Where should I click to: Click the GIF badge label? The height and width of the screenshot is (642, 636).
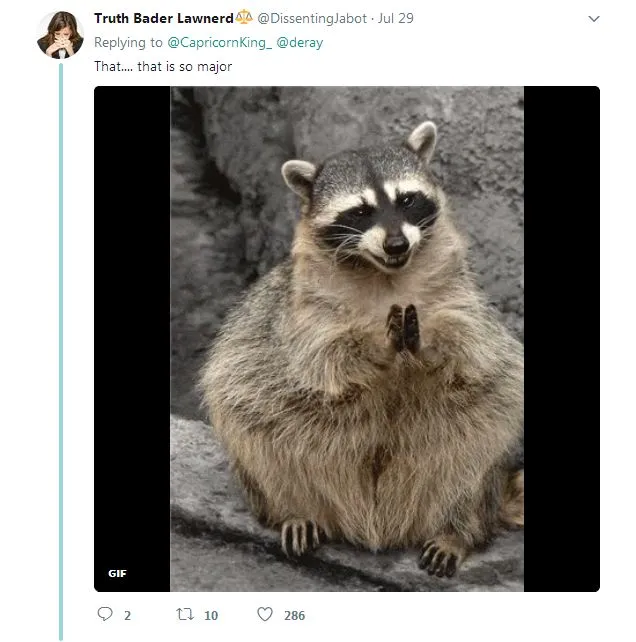pyautogui.click(x=117, y=573)
